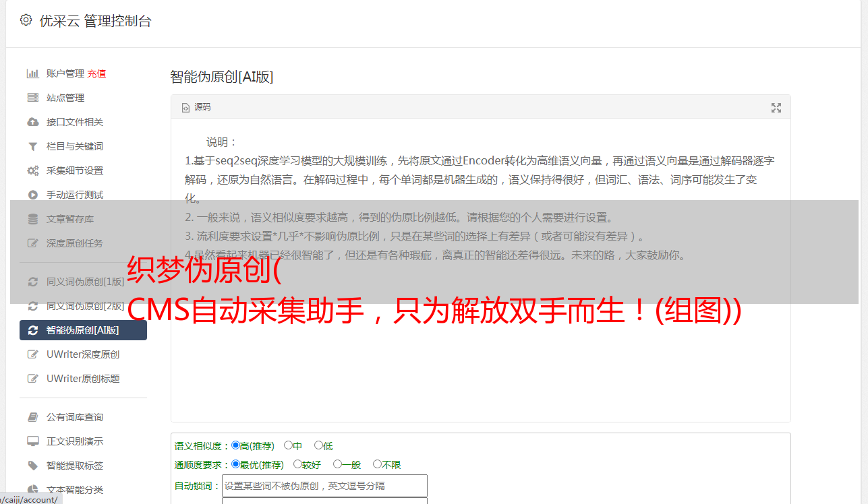This screenshot has height=504, width=868.
Task: Click the edit icon beside UWriter原创标题
Action: (x=32, y=379)
